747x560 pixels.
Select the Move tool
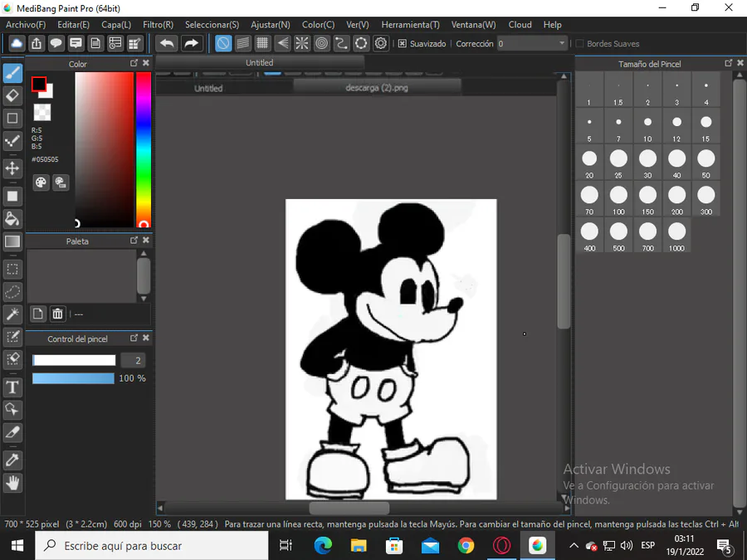[x=12, y=168]
